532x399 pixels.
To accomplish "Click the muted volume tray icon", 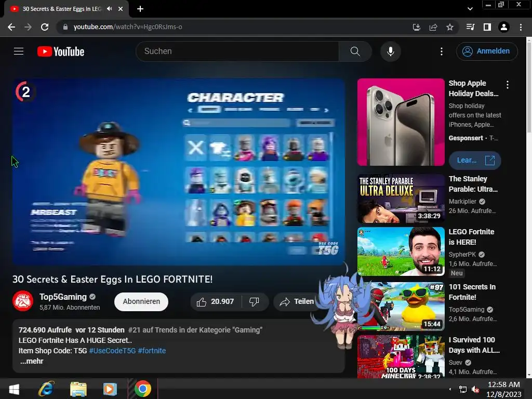I will 475,389.
